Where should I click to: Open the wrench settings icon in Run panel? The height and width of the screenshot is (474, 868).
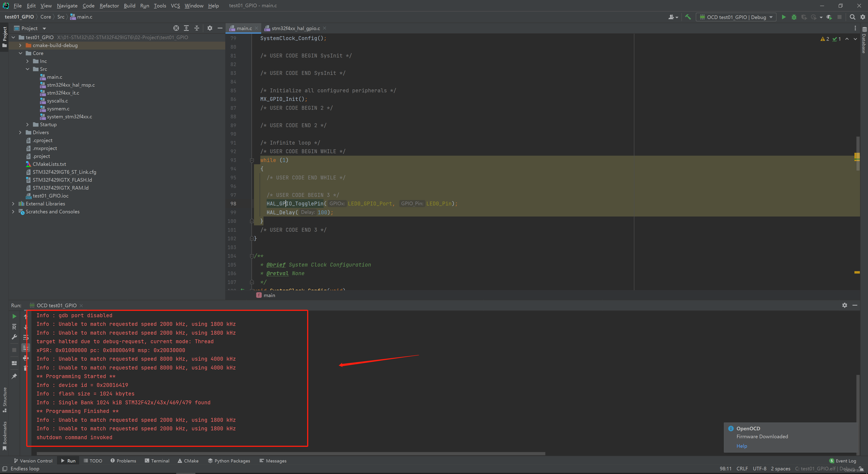(x=14, y=337)
